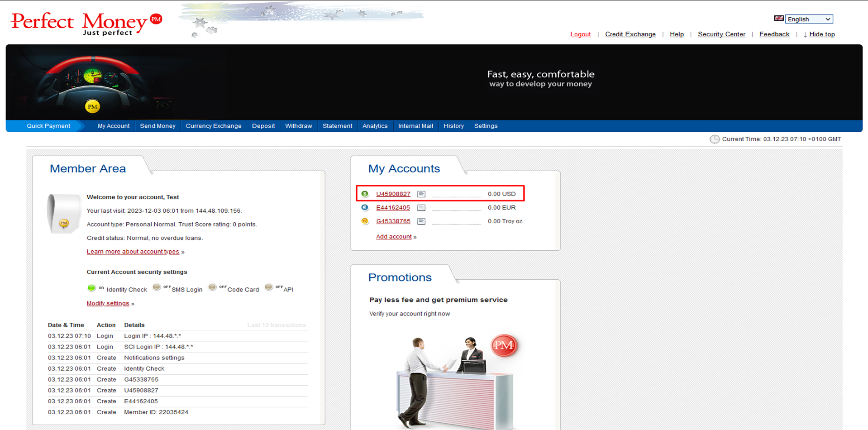Click the blue EUR currency icon
This screenshot has height=430, width=868.
(x=365, y=207)
